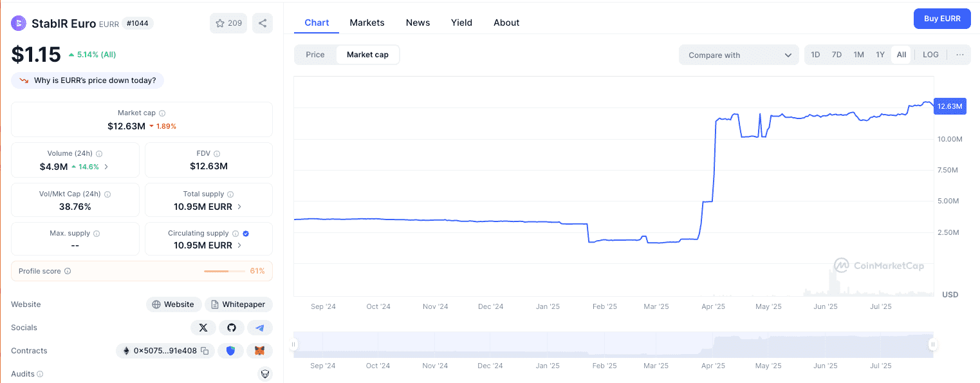Click the Ethereum icon on contract address

(125, 351)
